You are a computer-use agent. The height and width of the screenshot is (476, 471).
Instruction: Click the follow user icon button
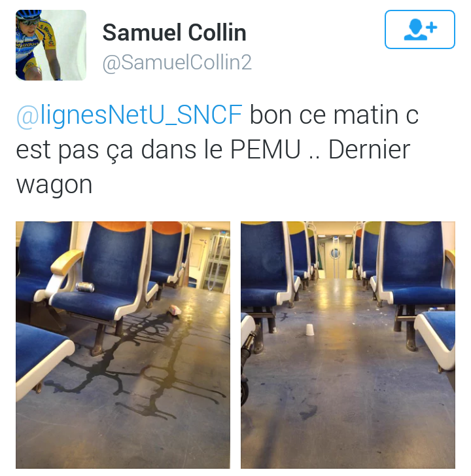pyautogui.click(x=420, y=29)
